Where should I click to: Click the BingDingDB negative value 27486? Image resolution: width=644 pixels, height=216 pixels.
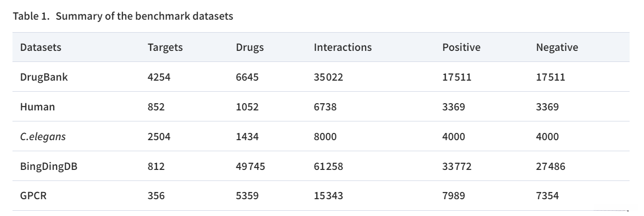[550, 167]
